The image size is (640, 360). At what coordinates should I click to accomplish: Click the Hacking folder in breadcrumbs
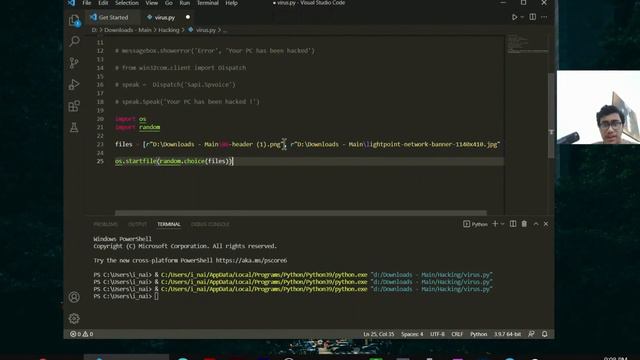tap(169, 30)
